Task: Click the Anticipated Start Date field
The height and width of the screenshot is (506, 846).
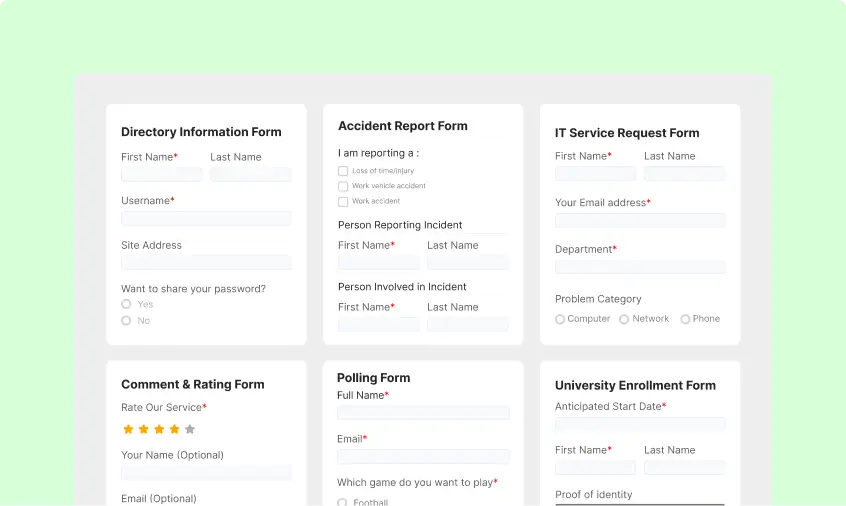Action: coord(640,424)
